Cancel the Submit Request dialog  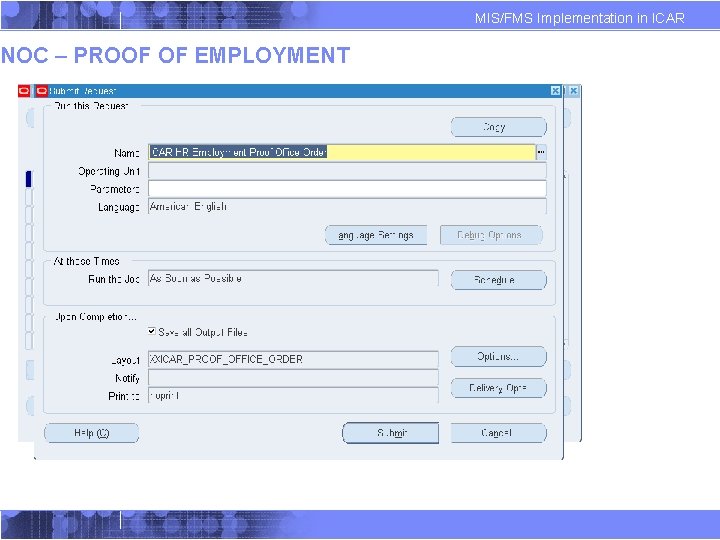coord(499,433)
